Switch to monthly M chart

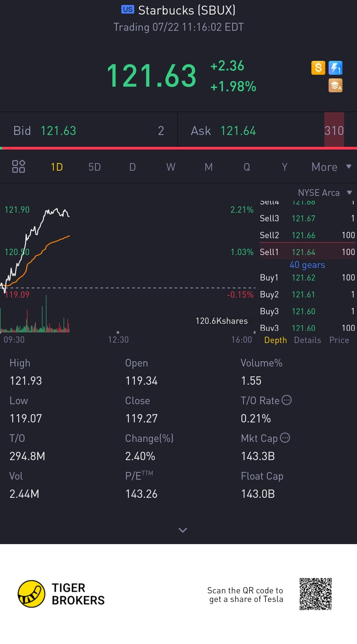click(x=209, y=167)
